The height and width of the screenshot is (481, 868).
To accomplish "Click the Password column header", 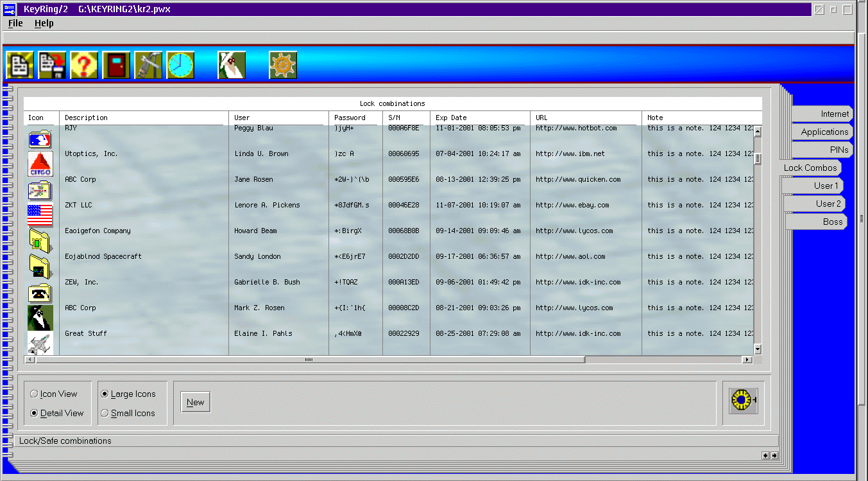I will click(355, 118).
